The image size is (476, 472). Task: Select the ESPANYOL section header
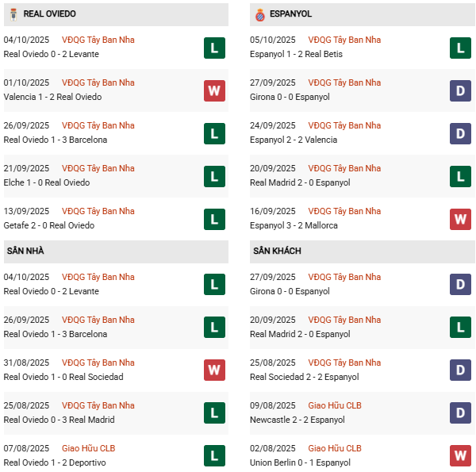click(290, 14)
